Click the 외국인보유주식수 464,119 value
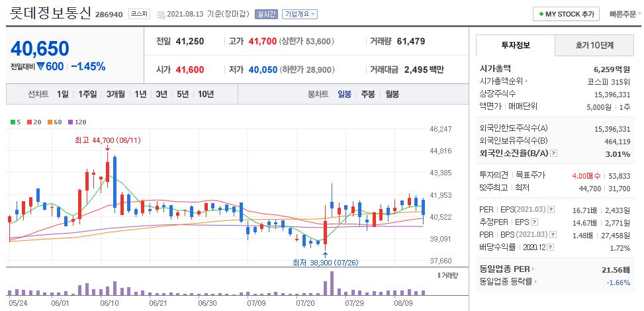Image resolution: width=644 pixels, height=311 pixels. [616, 142]
